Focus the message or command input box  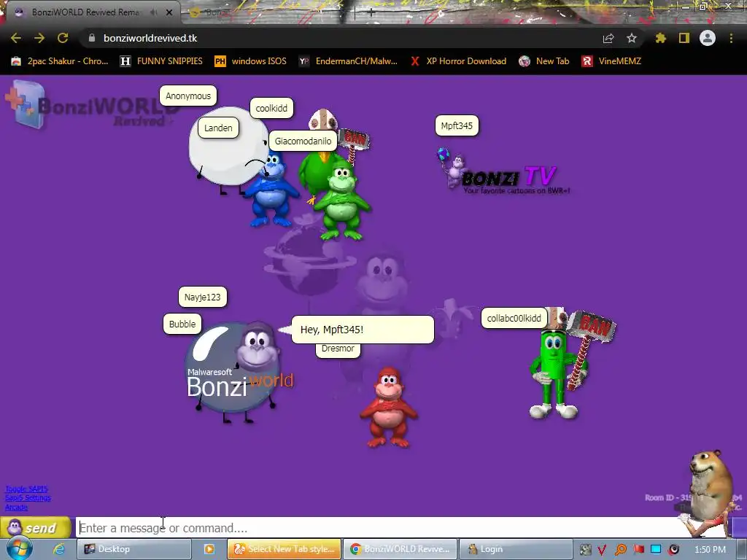381,528
